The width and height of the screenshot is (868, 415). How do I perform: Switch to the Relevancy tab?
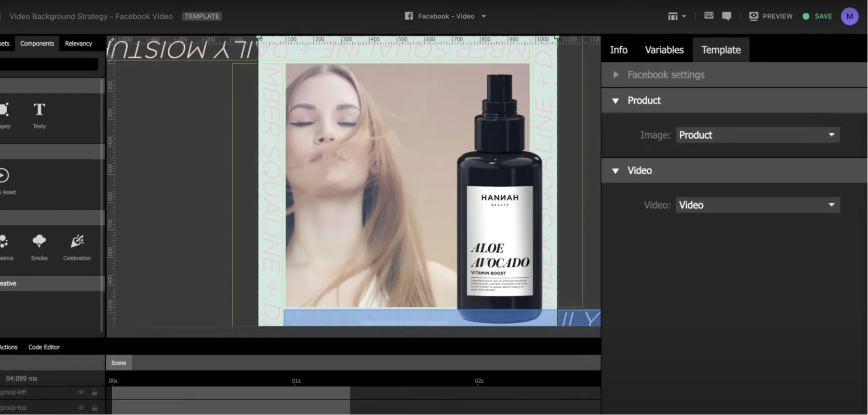pos(79,43)
